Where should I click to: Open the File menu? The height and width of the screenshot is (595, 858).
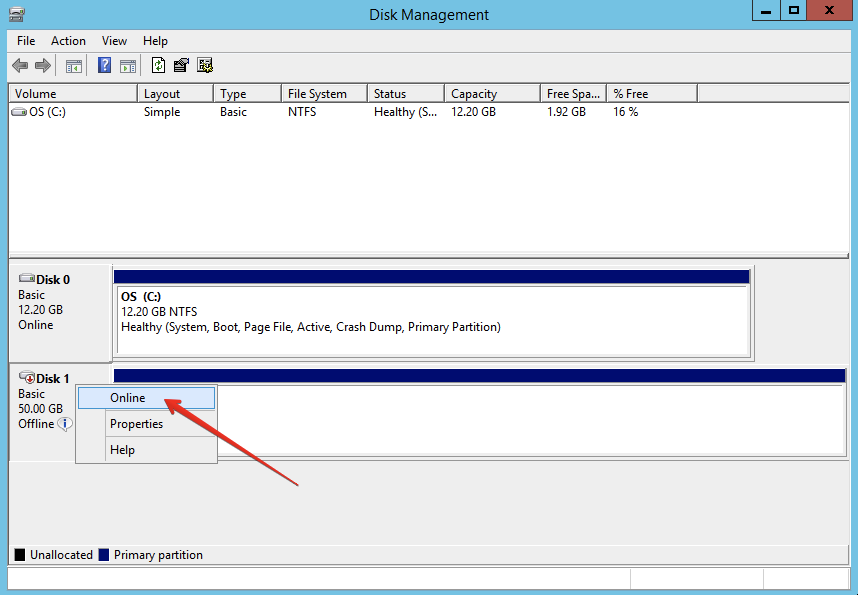[26, 41]
